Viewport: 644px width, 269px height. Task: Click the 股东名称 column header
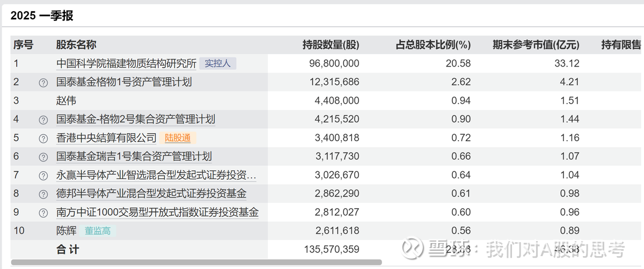pos(76,45)
